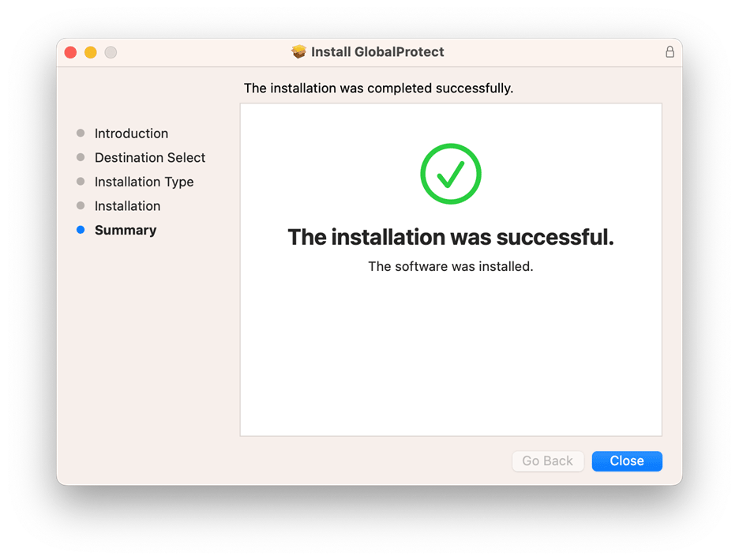Viewport: 739px width, 560px height.
Task: Click the installation successful heading text
Action: tap(450, 237)
